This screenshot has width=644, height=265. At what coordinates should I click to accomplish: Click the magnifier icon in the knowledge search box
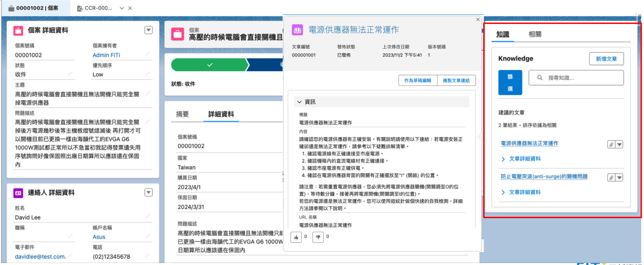coord(540,78)
